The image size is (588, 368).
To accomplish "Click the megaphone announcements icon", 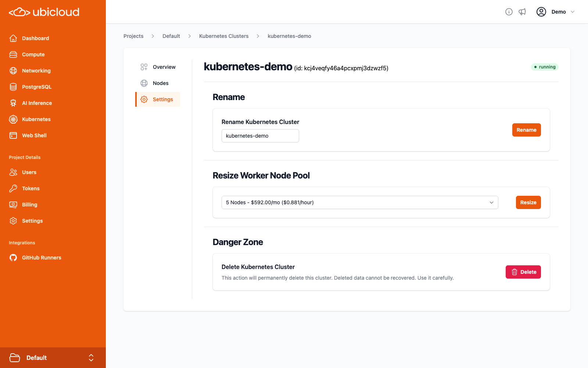I will pyautogui.click(x=522, y=11).
